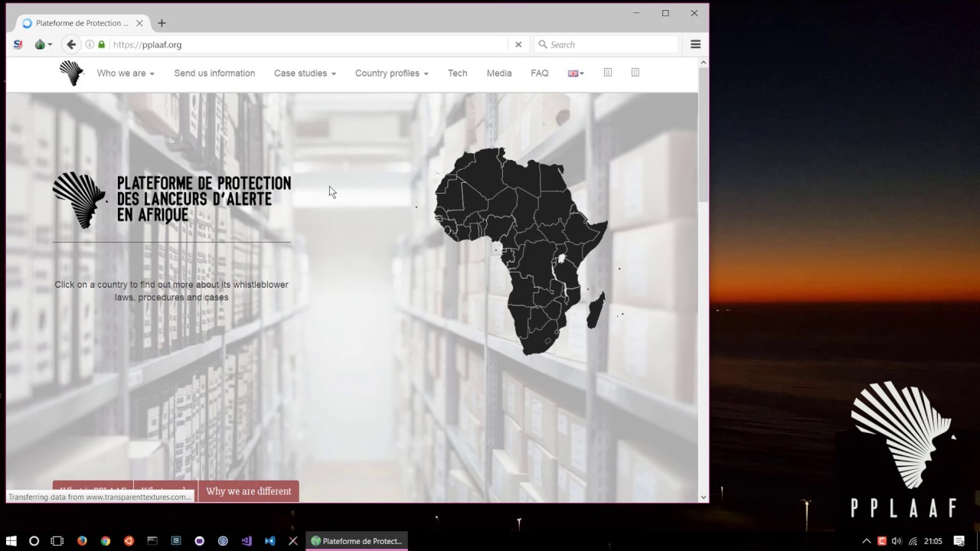This screenshot has width=980, height=551.
Task: Click the browser back arrow button
Action: pyautogui.click(x=71, y=44)
